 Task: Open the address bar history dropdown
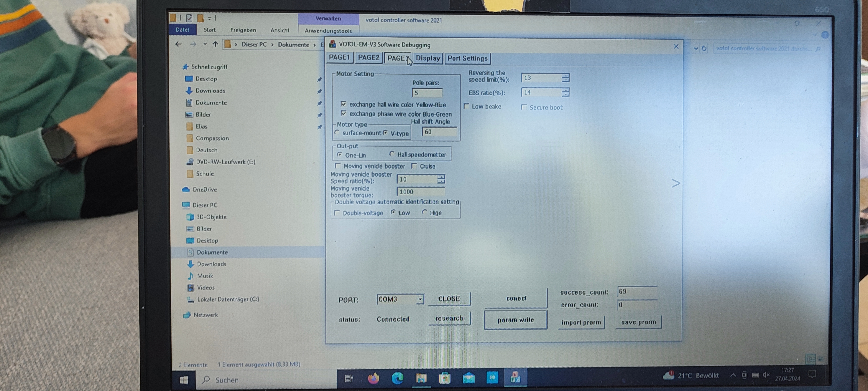[x=696, y=49]
